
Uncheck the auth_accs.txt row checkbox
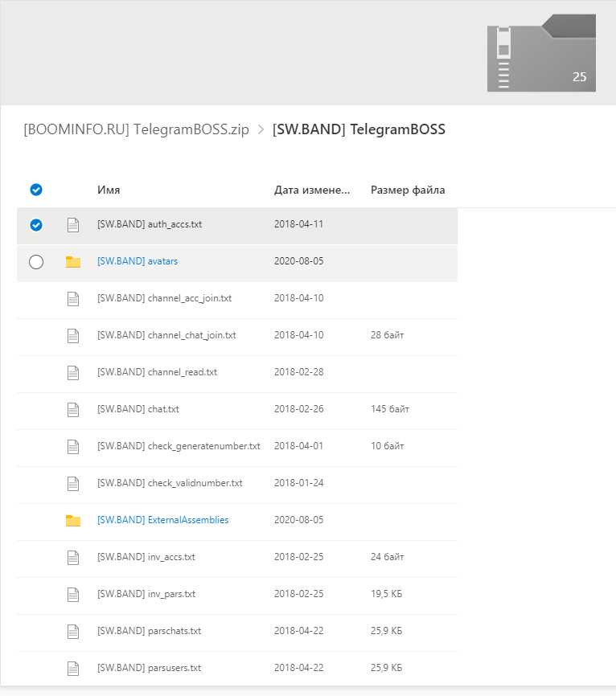click(x=36, y=225)
